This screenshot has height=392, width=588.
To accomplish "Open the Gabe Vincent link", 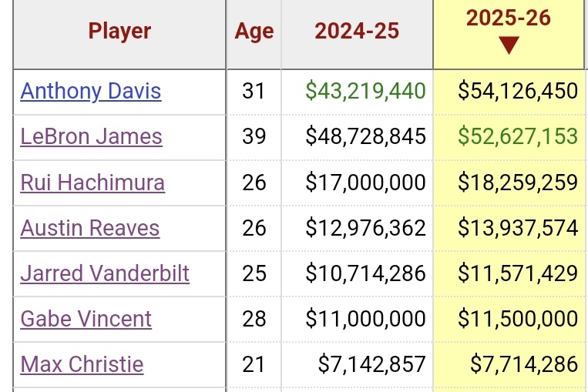I will click(x=86, y=319).
